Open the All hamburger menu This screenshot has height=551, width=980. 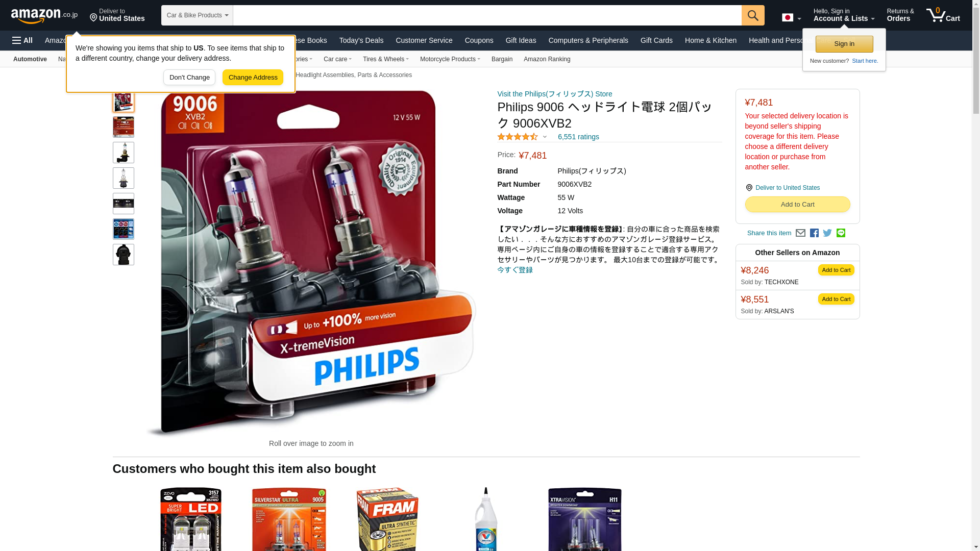(x=22, y=40)
